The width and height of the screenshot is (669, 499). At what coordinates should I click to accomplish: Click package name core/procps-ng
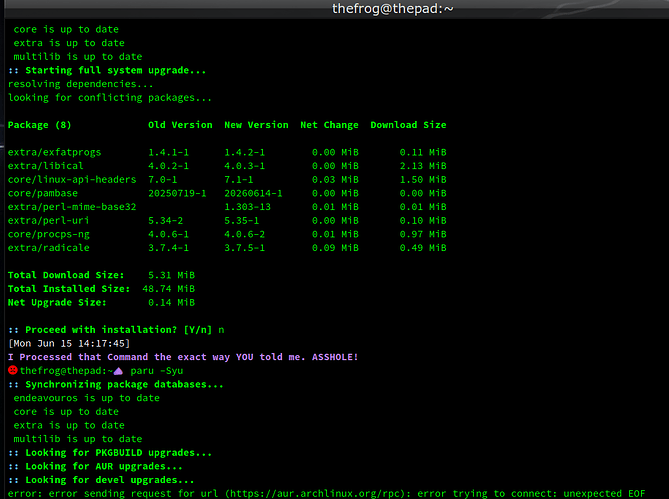49,234
